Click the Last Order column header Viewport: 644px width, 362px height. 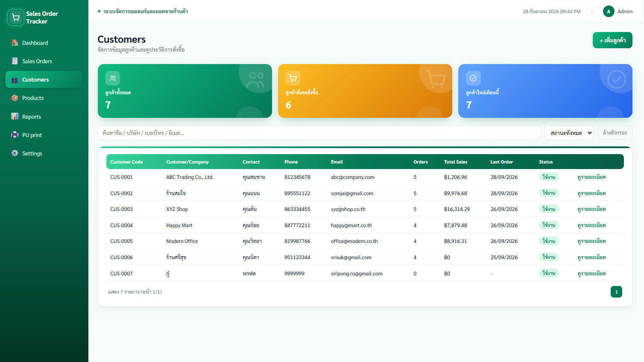pyautogui.click(x=501, y=162)
